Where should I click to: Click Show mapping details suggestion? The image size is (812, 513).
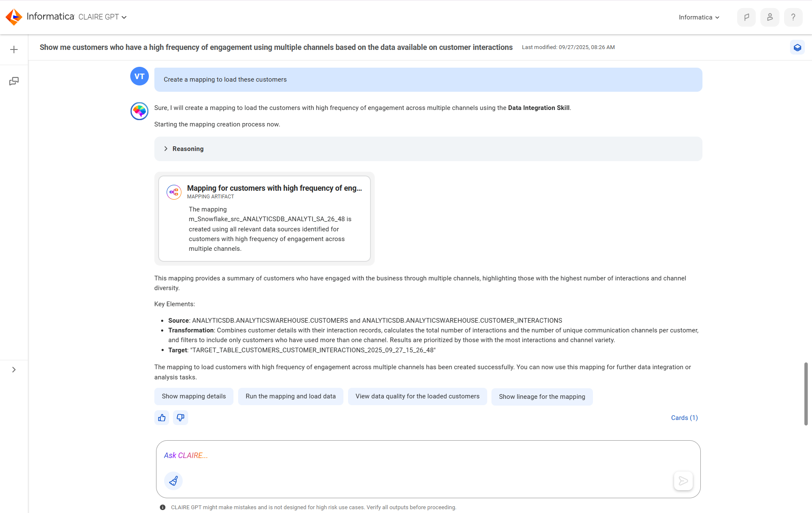194,396
